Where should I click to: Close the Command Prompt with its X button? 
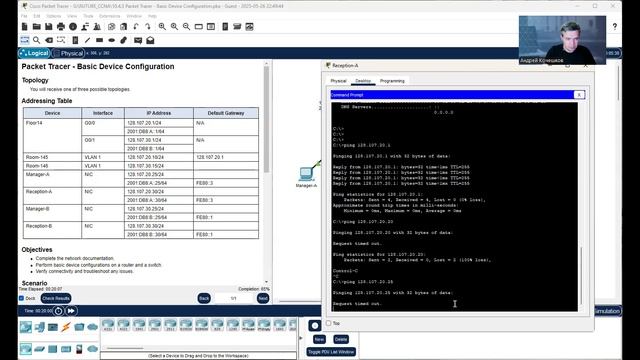pos(579,95)
